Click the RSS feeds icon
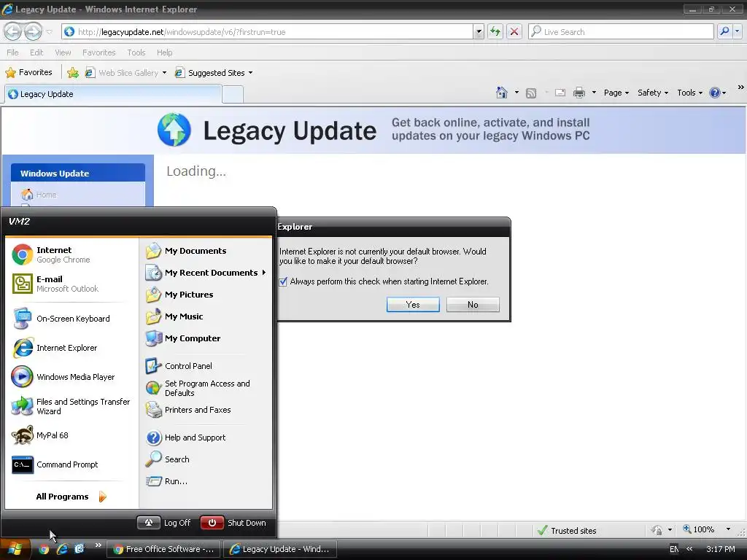 531,93
